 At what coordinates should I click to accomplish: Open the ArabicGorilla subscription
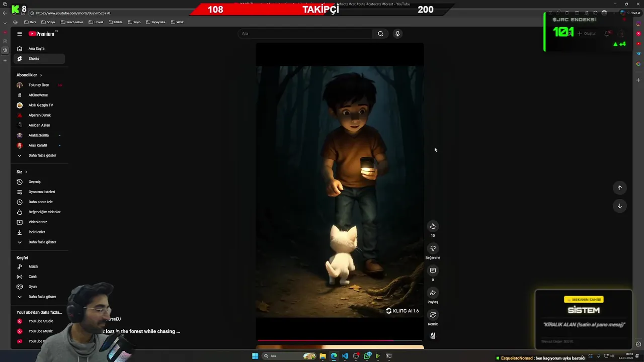tap(39, 135)
